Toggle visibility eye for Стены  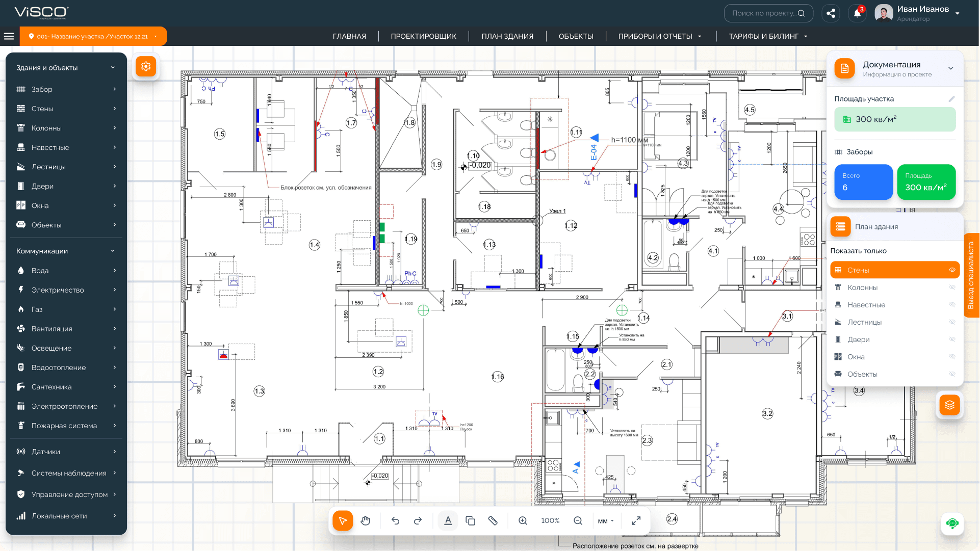pos(952,270)
